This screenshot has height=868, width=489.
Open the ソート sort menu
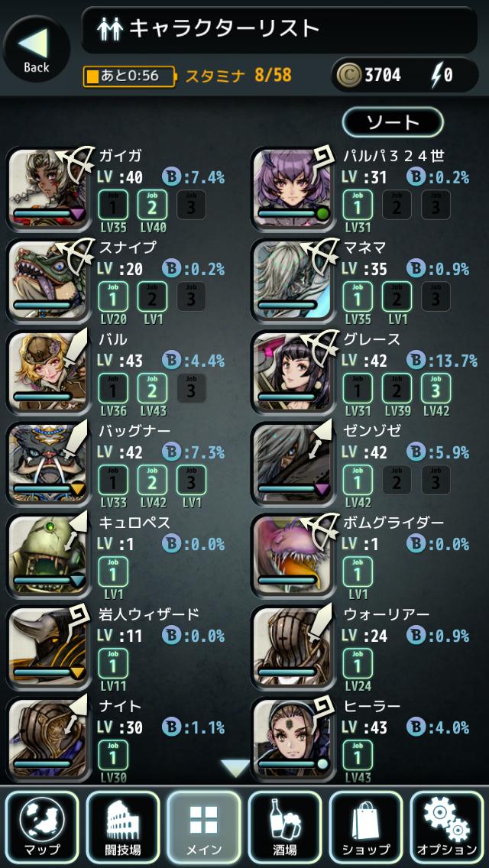coord(393,121)
